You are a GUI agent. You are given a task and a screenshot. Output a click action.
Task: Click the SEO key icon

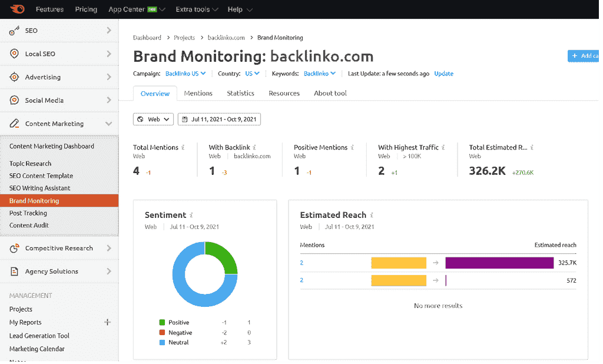[x=14, y=31]
